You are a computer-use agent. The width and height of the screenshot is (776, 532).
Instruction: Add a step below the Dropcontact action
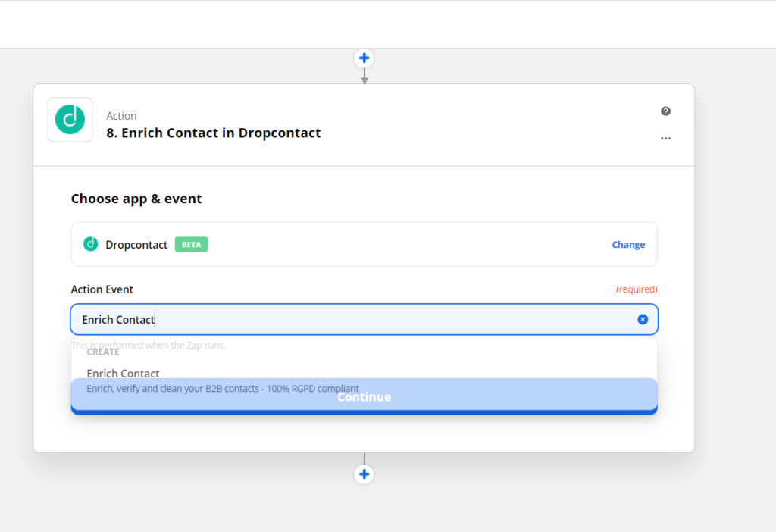(365, 474)
